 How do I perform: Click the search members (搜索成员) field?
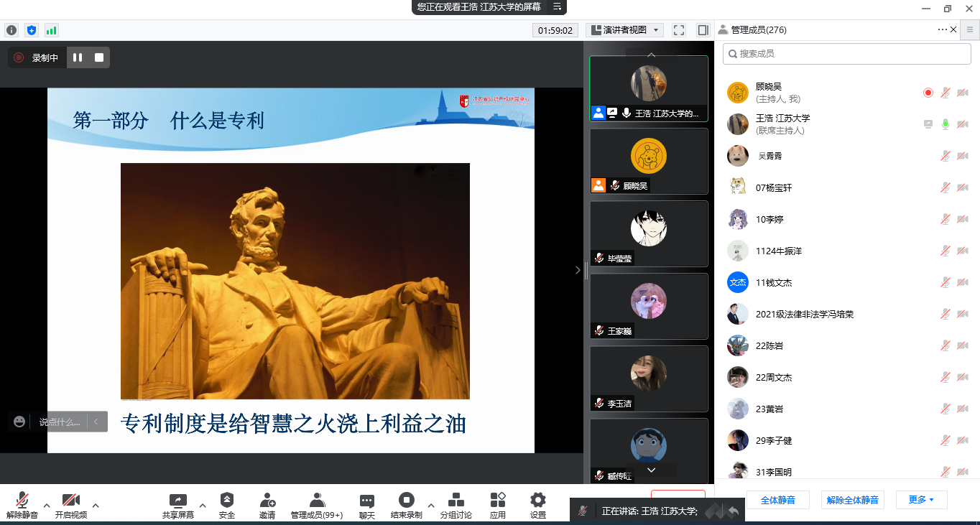848,54
